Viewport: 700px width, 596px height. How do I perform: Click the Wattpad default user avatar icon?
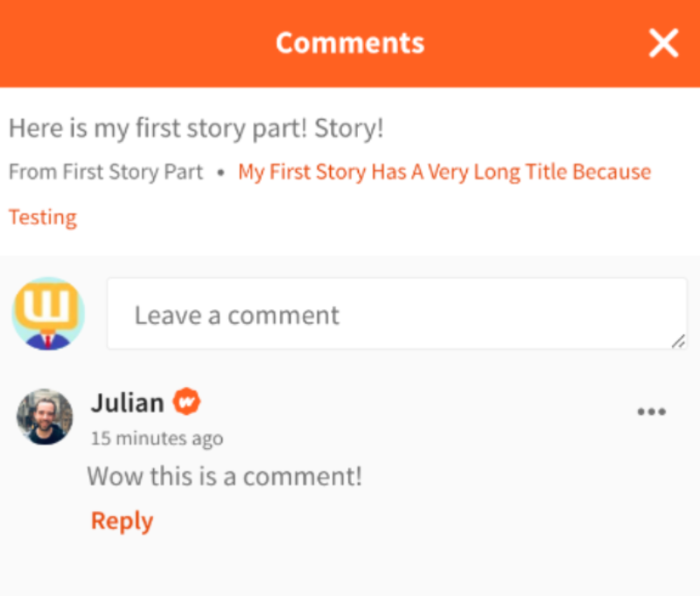click(48, 314)
